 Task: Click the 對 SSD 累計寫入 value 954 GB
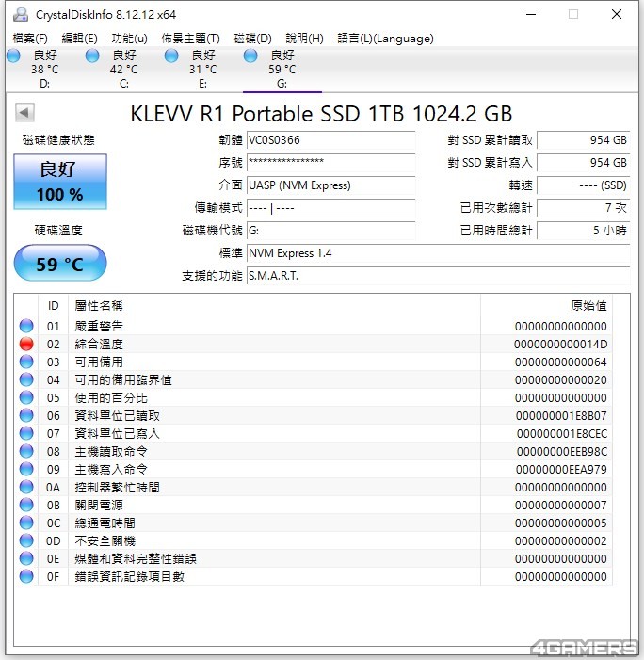tap(584, 163)
